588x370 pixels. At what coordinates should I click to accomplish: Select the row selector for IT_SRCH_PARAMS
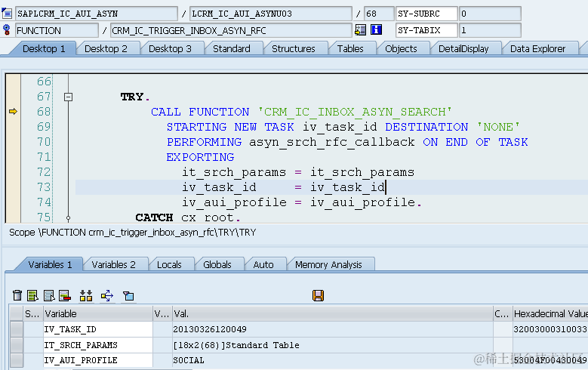[17, 345]
